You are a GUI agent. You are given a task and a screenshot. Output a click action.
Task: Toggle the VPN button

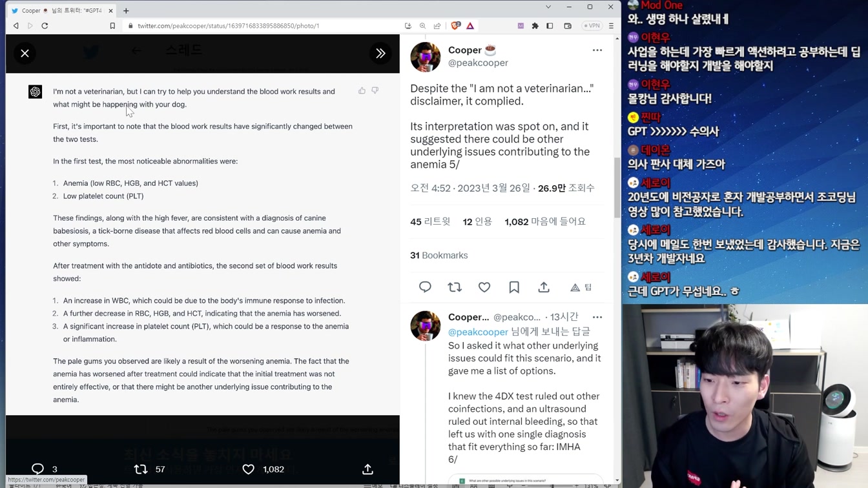coord(592,26)
